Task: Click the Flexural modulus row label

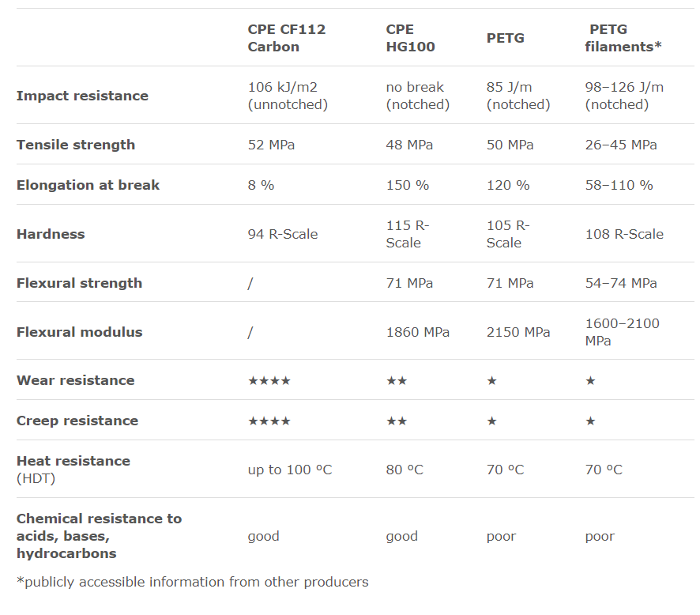Action: click(79, 332)
